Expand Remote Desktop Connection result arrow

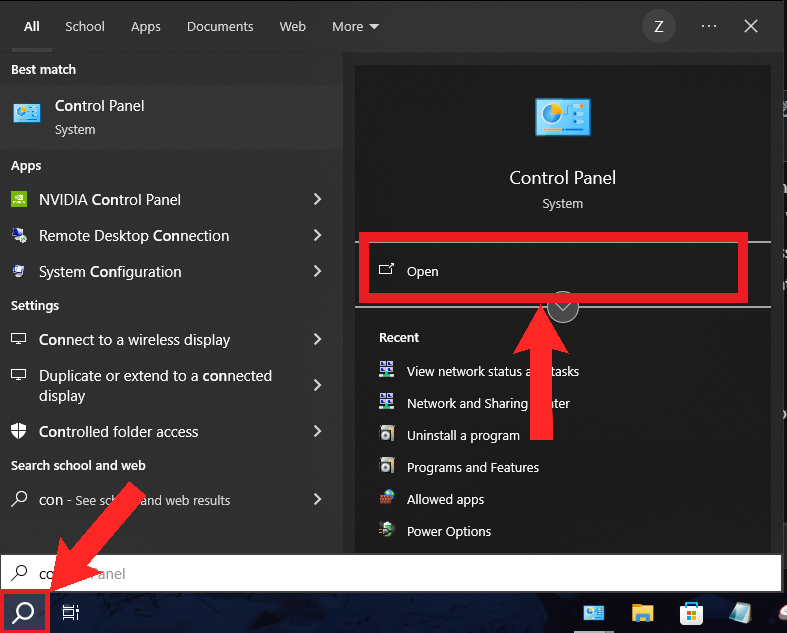coord(317,236)
